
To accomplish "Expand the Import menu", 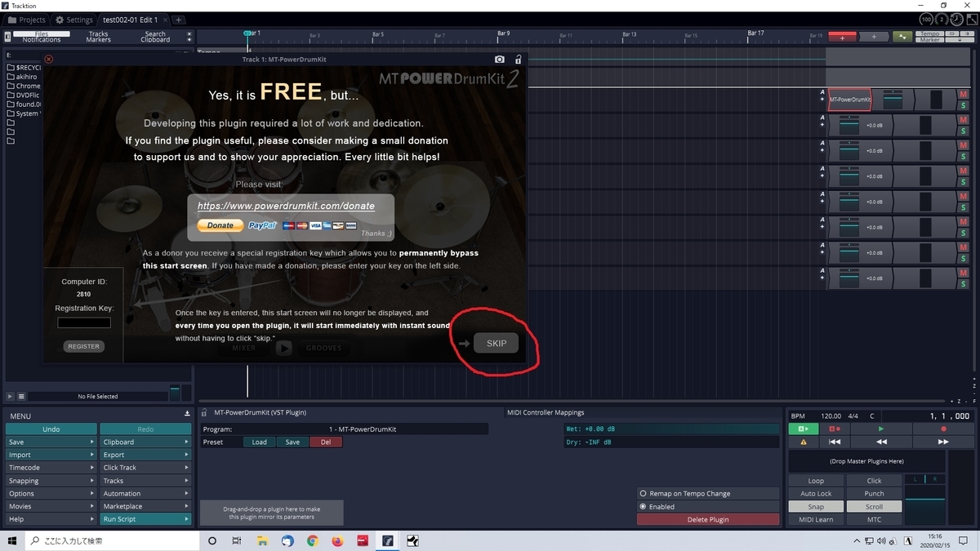I will coord(51,455).
